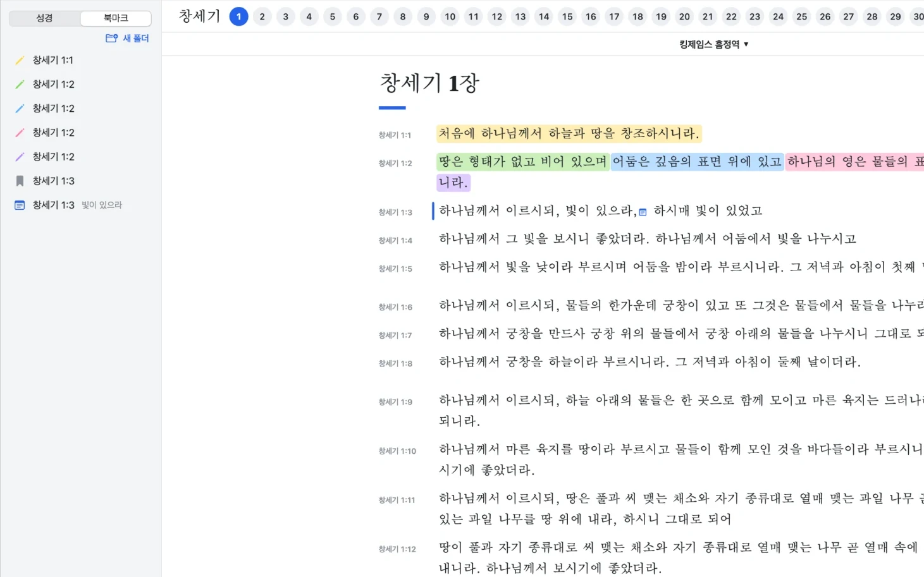Jump to chapter 20

(x=684, y=16)
